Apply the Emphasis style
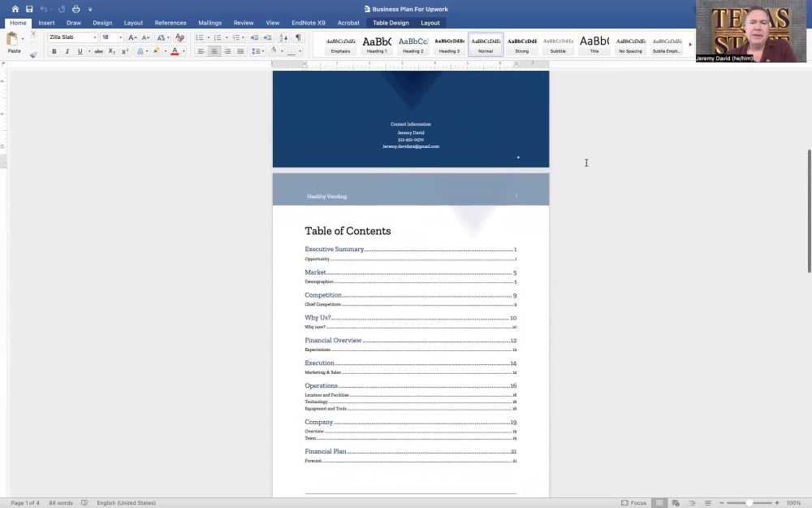812x508 pixels. 341,45
